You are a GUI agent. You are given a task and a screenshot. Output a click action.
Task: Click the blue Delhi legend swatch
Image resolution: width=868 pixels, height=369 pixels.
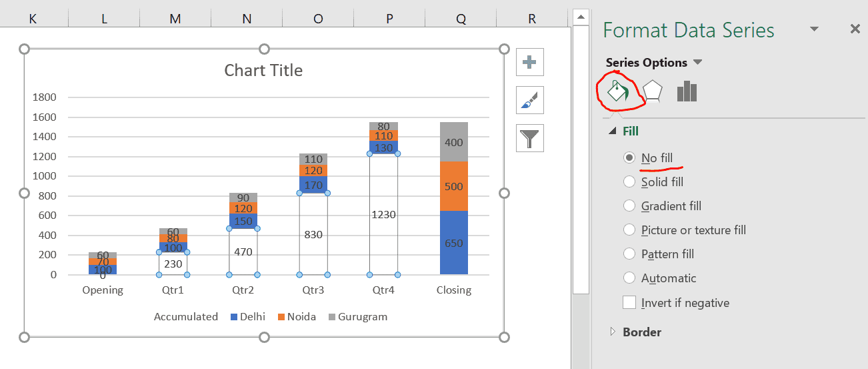(233, 317)
